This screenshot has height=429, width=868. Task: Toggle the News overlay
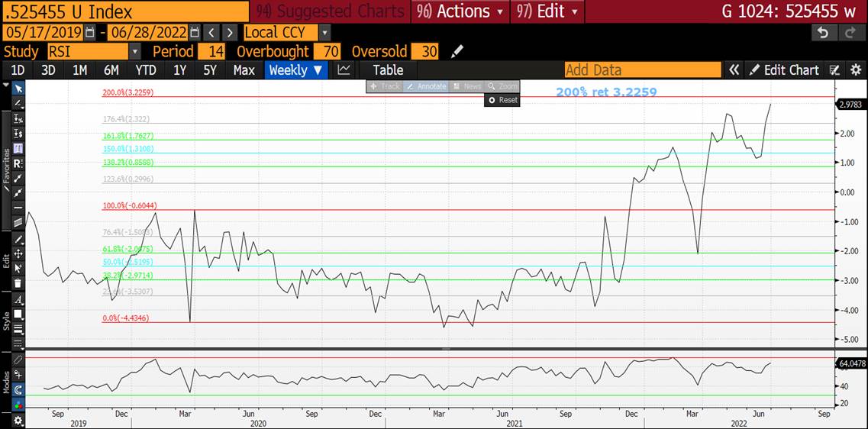(x=466, y=86)
